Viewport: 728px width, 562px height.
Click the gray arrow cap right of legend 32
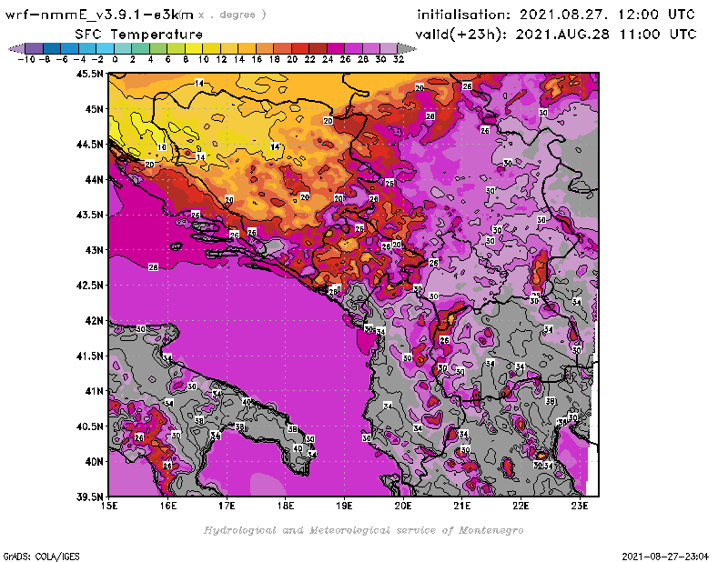(x=406, y=48)
